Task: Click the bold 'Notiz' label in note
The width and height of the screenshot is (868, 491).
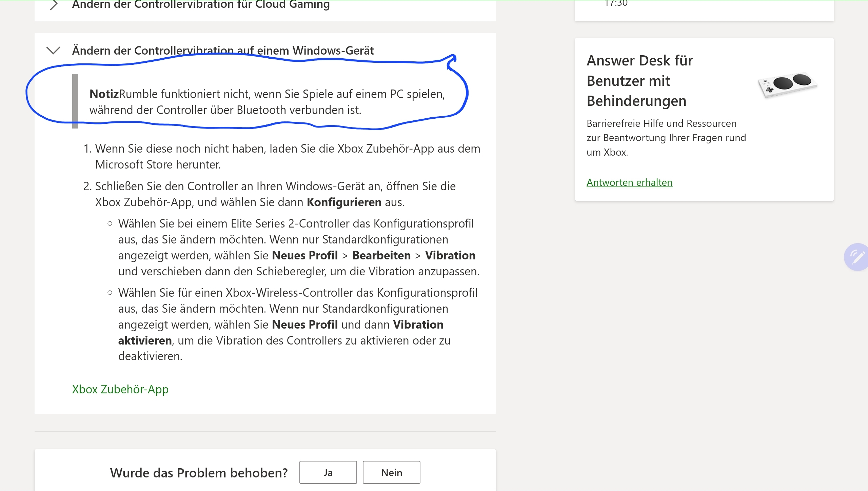Action: tap(104, 94)
